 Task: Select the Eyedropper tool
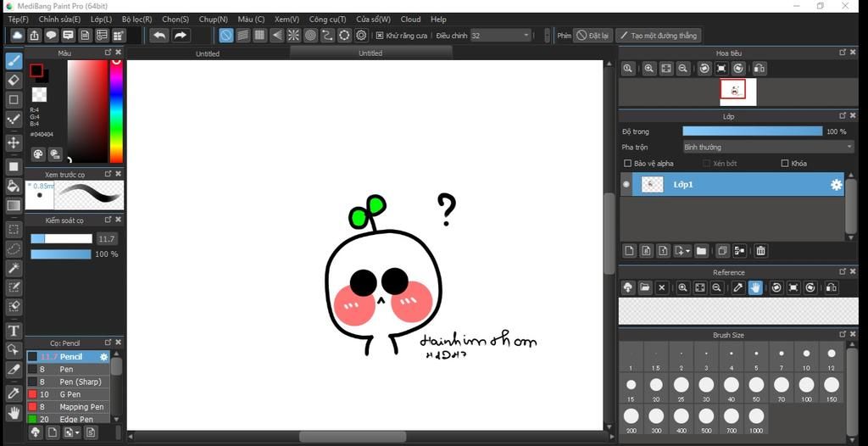tap(14, 393)
